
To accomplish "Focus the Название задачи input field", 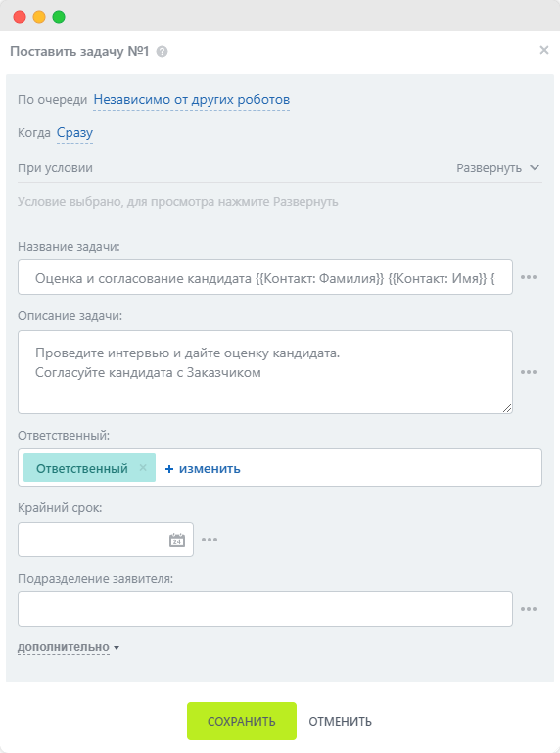I will 265,277.
